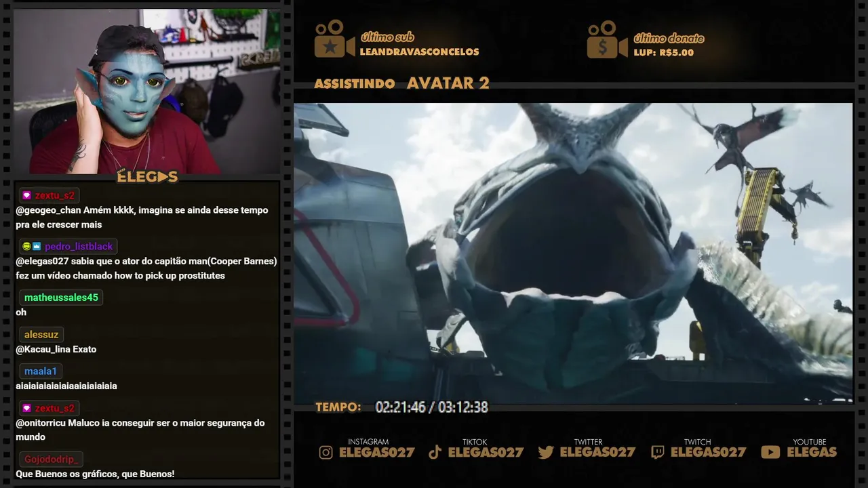The width and height of the screenshot is (868, 488).
Task: Click the message '@Kacau_lina Exato'
Action: coord(56,349)
